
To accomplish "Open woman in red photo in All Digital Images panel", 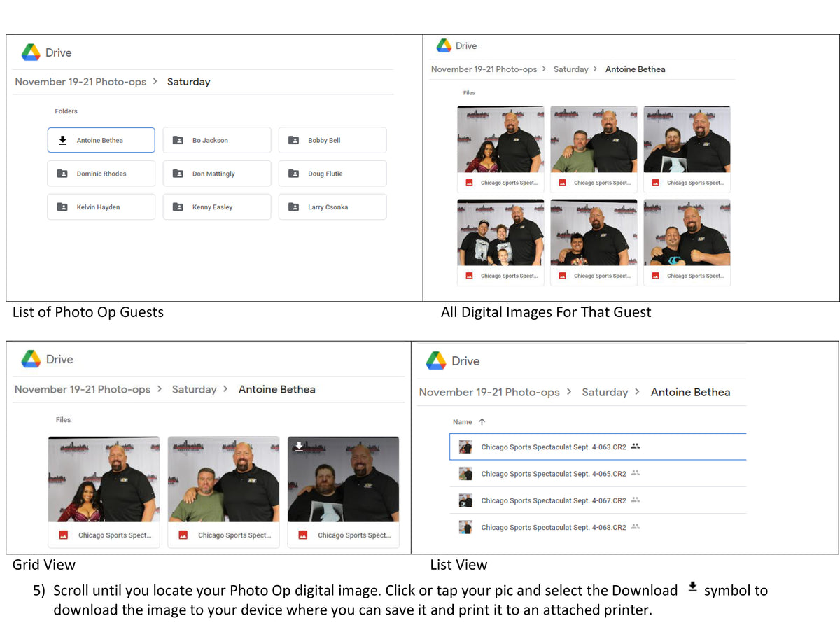I will 500,139.
